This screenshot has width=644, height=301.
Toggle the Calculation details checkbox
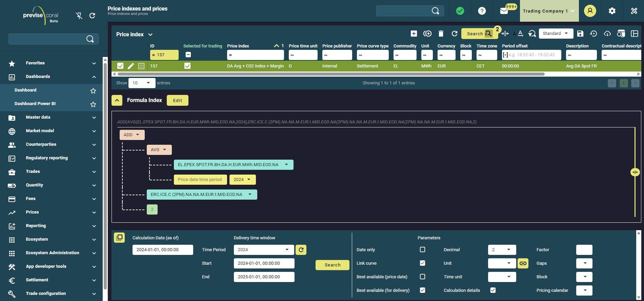click(x=493, y=290)
